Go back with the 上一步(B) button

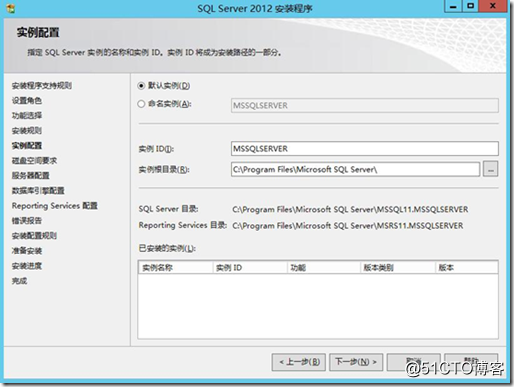click(x=299, y=362)
